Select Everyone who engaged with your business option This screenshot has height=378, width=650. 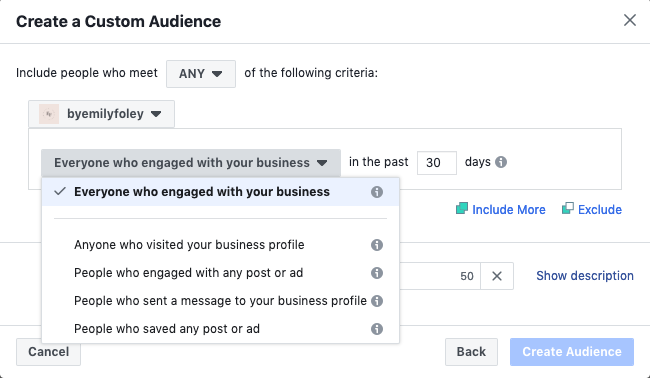[x=221, y=192]
